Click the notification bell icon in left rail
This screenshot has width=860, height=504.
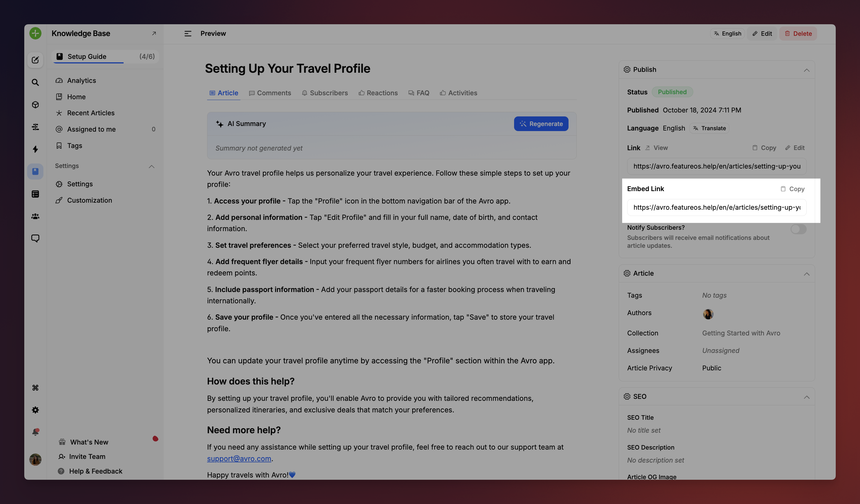(35, 432)
